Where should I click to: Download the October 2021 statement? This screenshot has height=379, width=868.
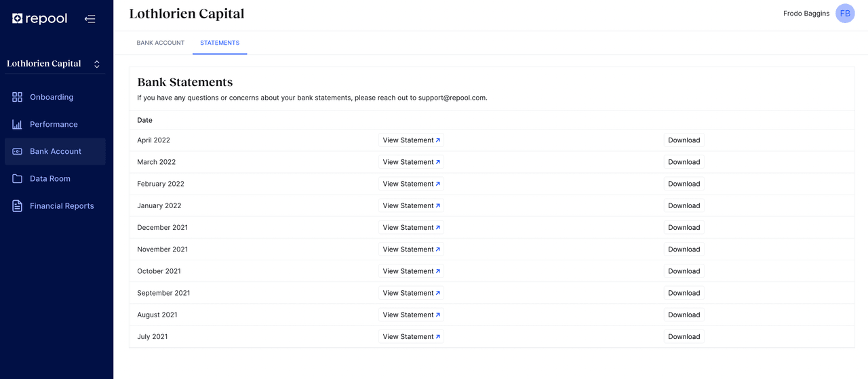[684, 271]
